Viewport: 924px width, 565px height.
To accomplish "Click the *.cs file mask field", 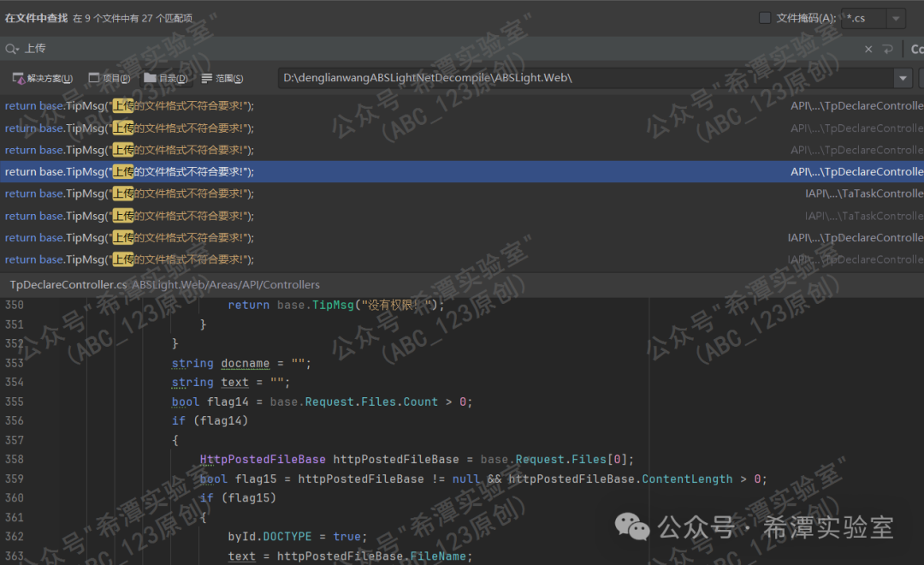I will point(863,18).
